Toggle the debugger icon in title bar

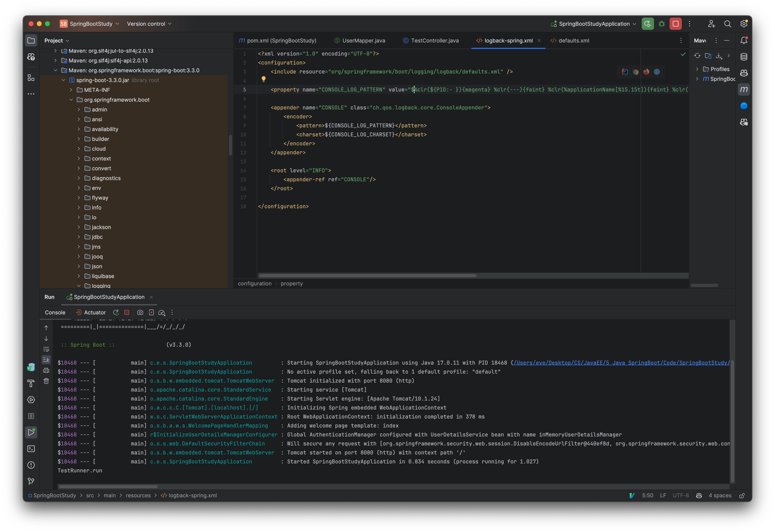pyautogui.click(x=662, y=24)
